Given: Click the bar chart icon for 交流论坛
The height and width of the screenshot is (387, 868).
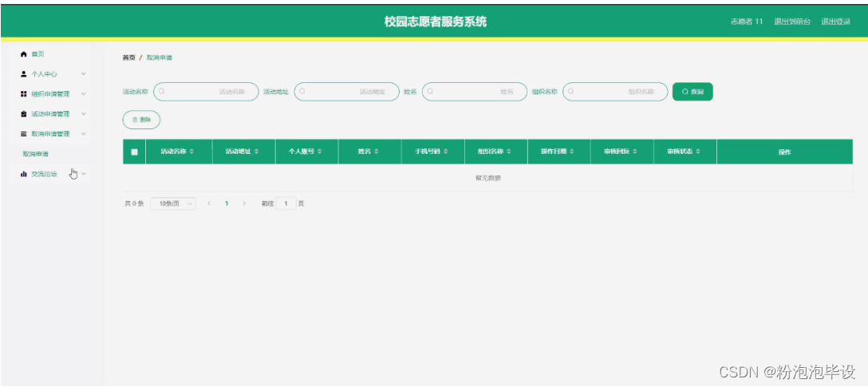Looking at the screenshot, I should coord(23,174).
